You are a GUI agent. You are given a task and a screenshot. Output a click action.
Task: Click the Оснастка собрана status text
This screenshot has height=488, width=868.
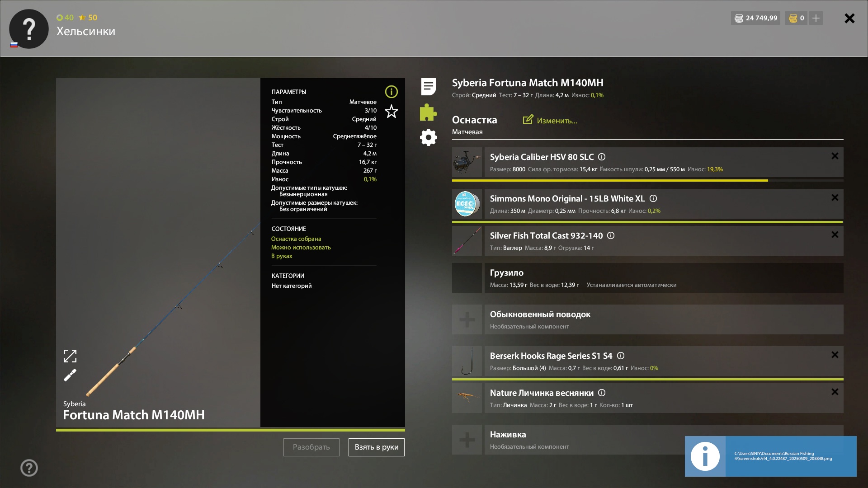click(296, 239)
